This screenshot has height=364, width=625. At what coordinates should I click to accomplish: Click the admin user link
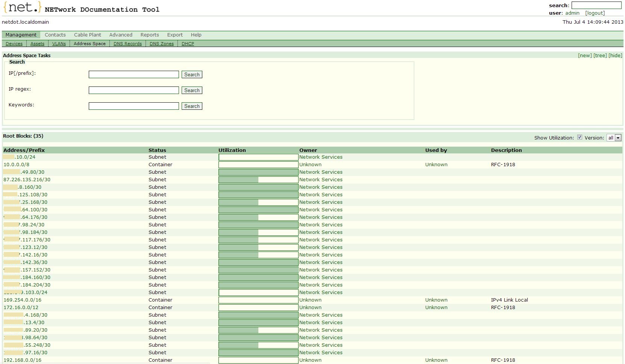click(x=572, y=12)
